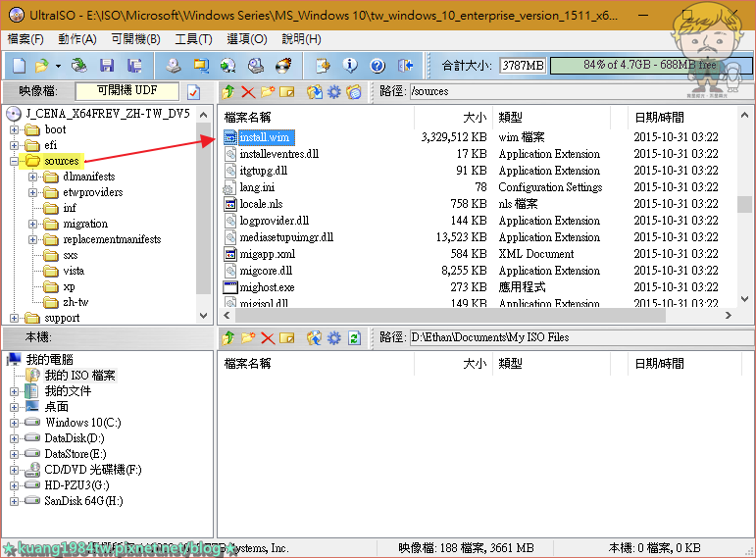Click the Save As icon
This screenshot has height=558, width=756.
[x=134, y=66]
